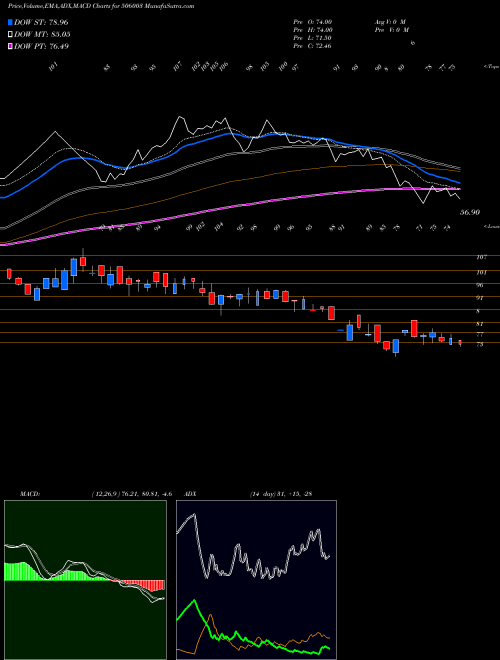
Task: Click the blue DOW ST legend square
Action: coord(10,22)
